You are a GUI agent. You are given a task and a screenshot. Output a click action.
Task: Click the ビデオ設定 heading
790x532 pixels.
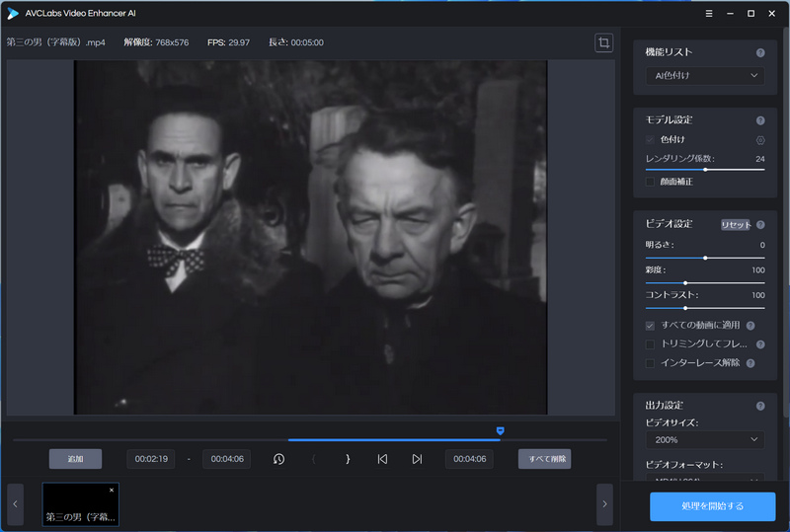pos(670,224)
